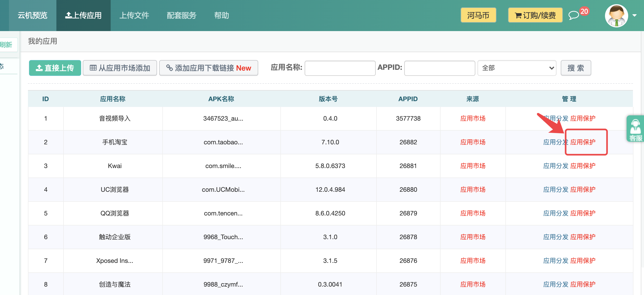Click 应用分发 link for Kwai row

tap(555, 166)
